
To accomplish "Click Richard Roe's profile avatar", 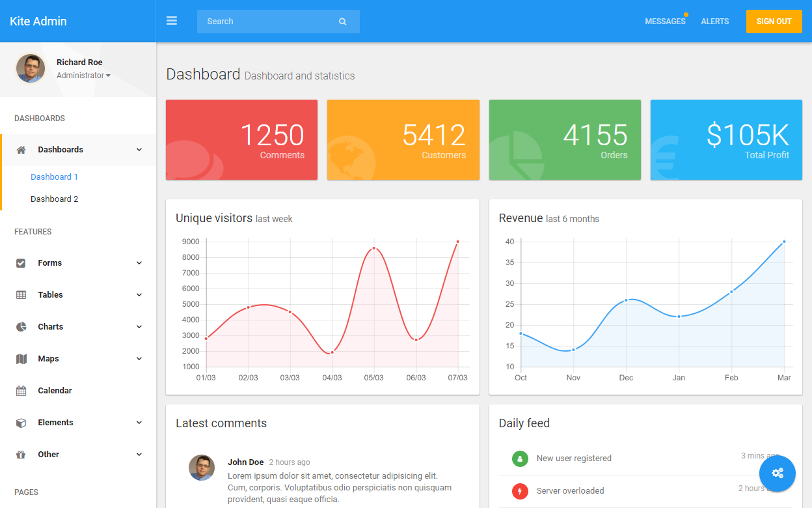I will (31, 68).
